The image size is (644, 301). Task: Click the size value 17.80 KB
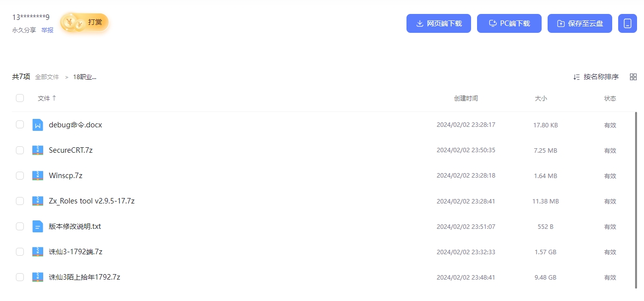tap(546, 125)
